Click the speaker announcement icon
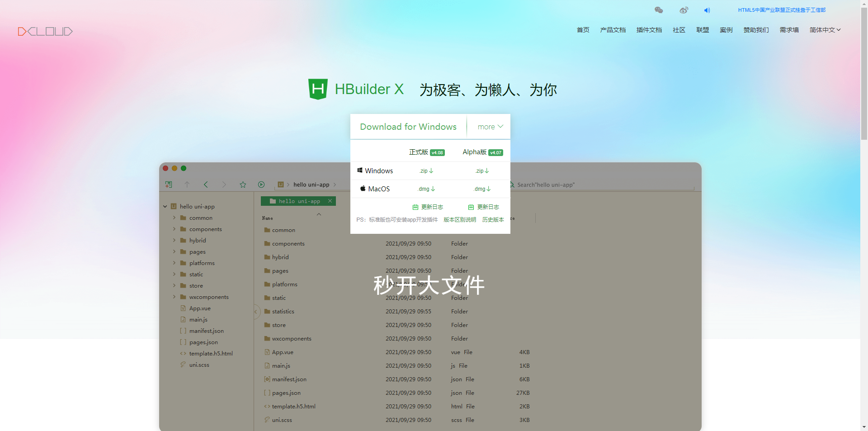Viewport: 868px width, 431px height. pyautogui.click(x=707, y=10)
